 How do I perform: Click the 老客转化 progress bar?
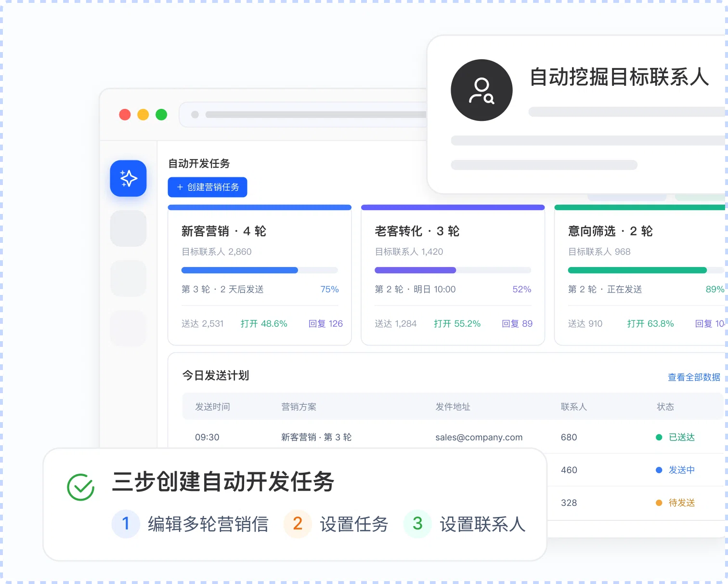[x=453, y=270]
